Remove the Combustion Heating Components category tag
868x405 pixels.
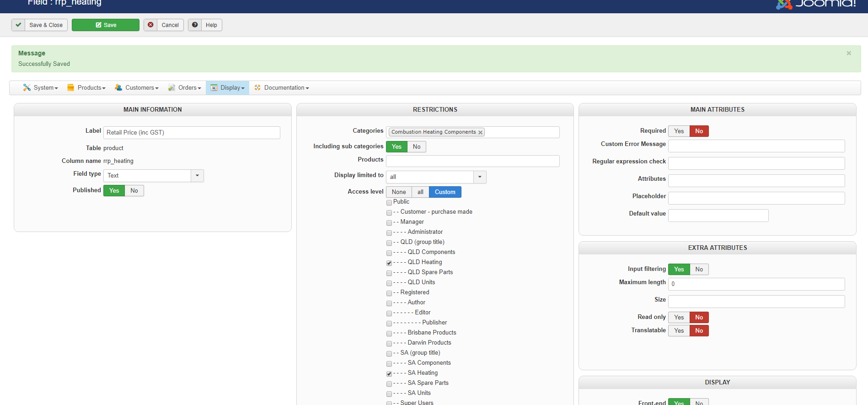(x=480, y=132)
